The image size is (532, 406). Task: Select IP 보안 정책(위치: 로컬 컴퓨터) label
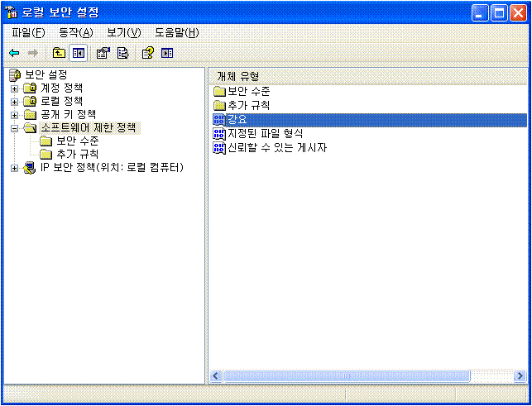(112, 168)
